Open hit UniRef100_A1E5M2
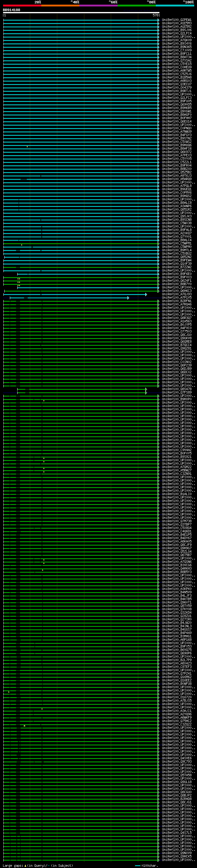The height and width of the screenshot is (868, 197). pyautogui.click(x=176, y=26)
